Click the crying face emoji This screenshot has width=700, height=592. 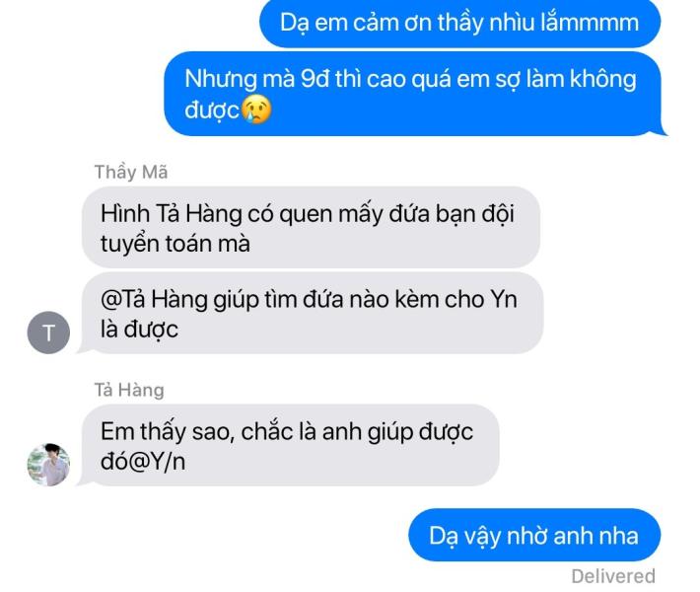pos(256,110)
